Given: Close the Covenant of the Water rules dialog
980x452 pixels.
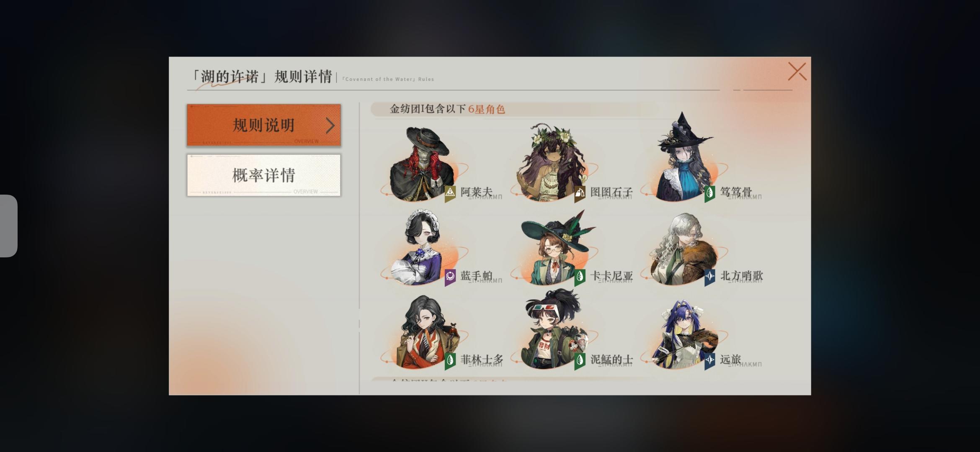Looking at the screenshot, I should point(797,72).
